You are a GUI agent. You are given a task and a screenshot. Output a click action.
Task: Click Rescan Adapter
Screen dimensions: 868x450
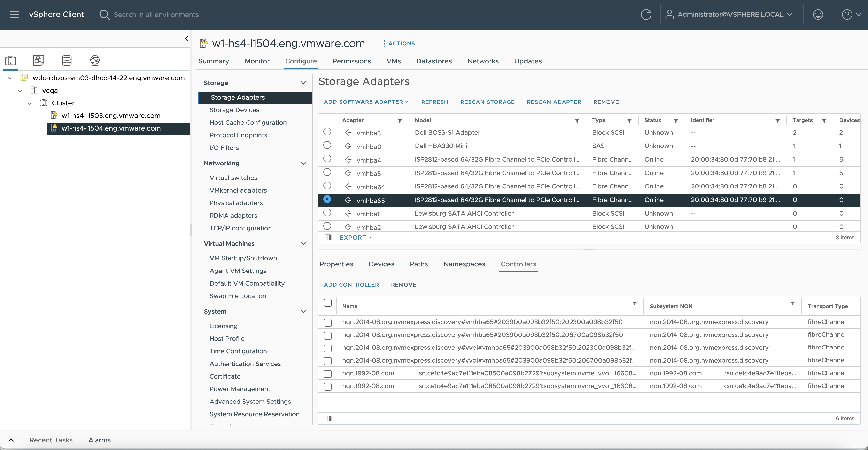[554, 102]
